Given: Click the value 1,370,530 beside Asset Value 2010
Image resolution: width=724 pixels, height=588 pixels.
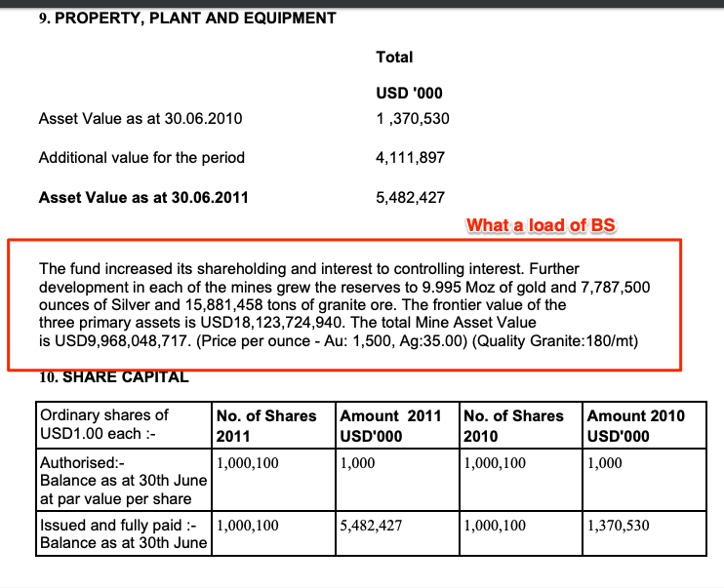Looking at the screenshot, I should pyautogui.click(x=412, y=119).
